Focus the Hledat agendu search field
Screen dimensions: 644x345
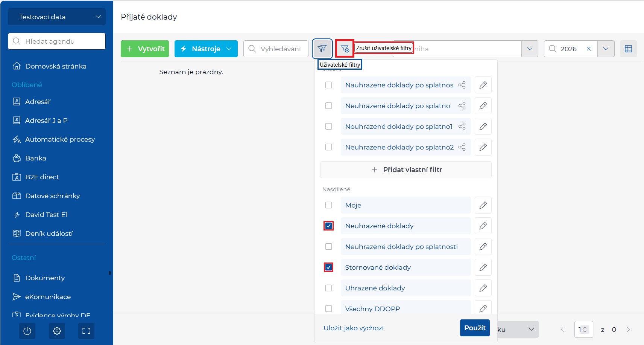[57, 41]
